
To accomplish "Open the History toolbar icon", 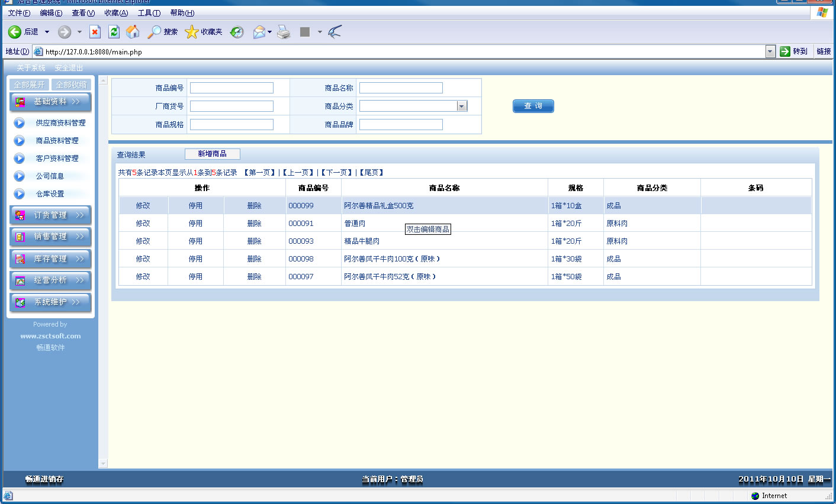I will (237, 32).
